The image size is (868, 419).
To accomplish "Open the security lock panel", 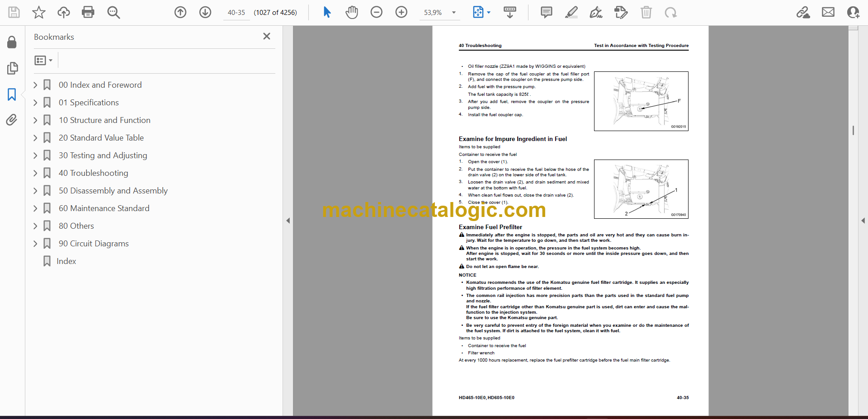I will [12, 42].
